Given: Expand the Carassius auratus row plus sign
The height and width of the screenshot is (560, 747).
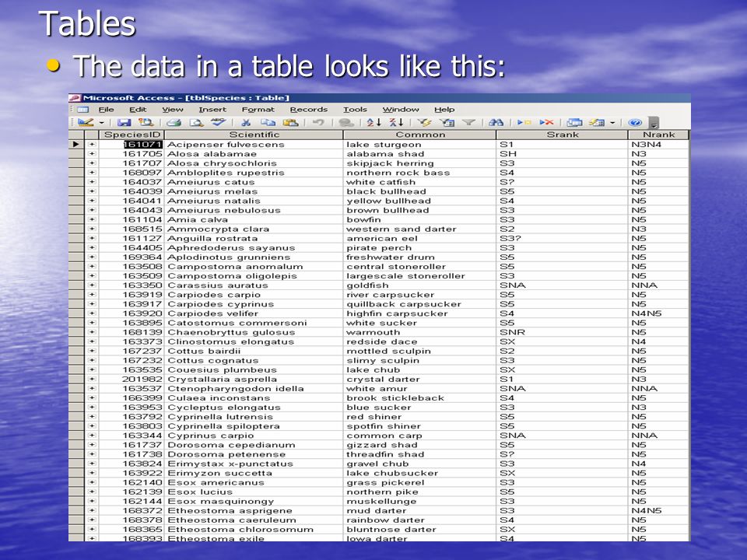Looking at the screenshot, I should click(92, 285).
